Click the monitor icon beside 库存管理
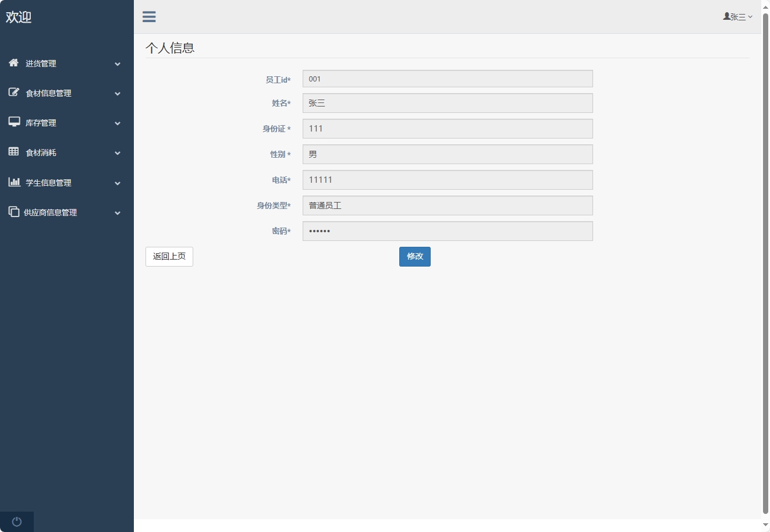The width and height of the screenshot is (770, 532). [x=14, y=122]
